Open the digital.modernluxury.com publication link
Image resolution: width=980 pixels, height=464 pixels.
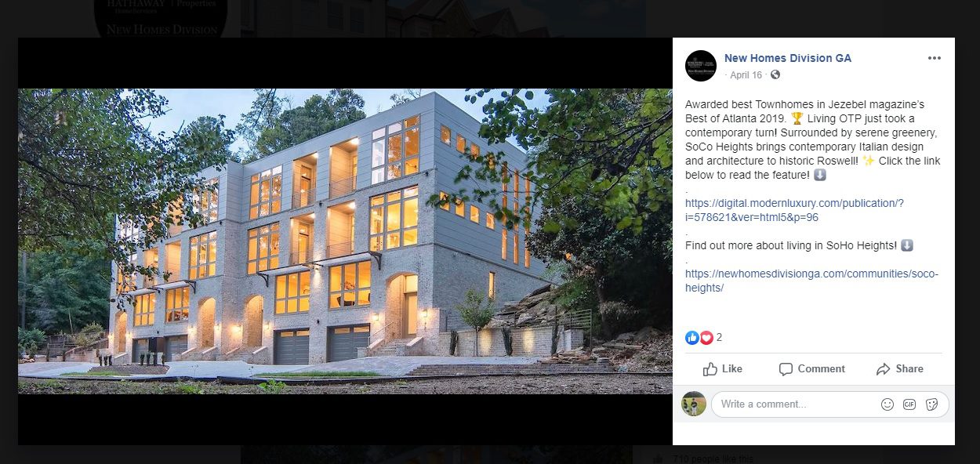794,210
